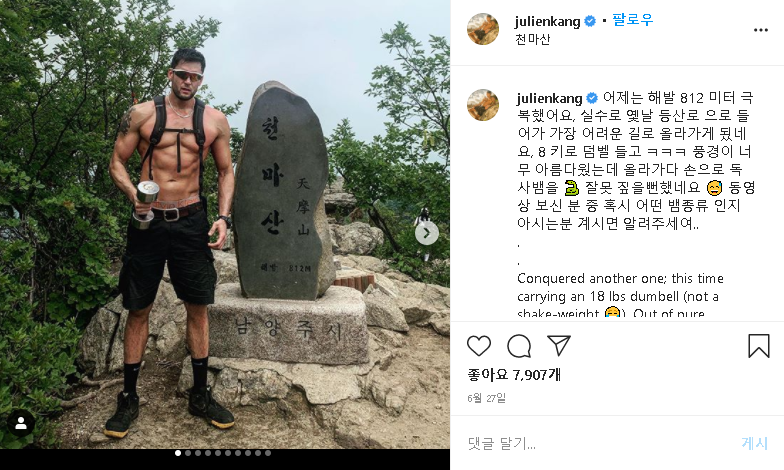This screenshot has height=470, width=784.
Task: Open the three-dot more options menu
Action: click(x=760, y=30)
